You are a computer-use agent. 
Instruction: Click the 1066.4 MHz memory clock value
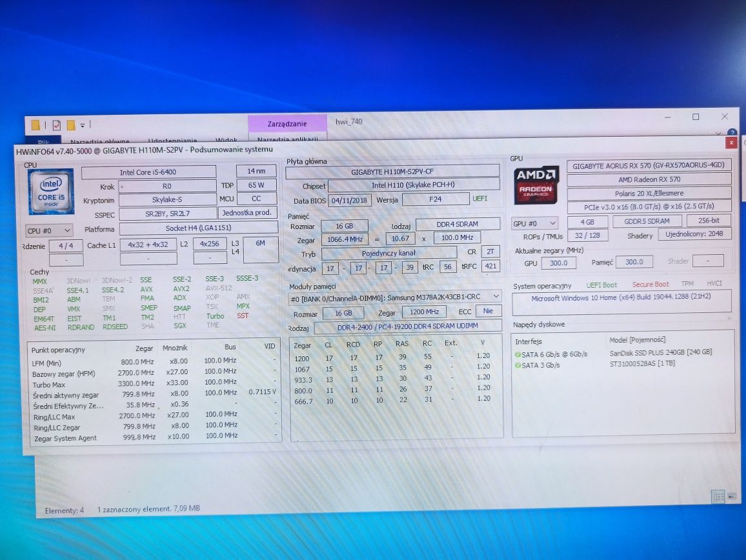pos(345,239)
